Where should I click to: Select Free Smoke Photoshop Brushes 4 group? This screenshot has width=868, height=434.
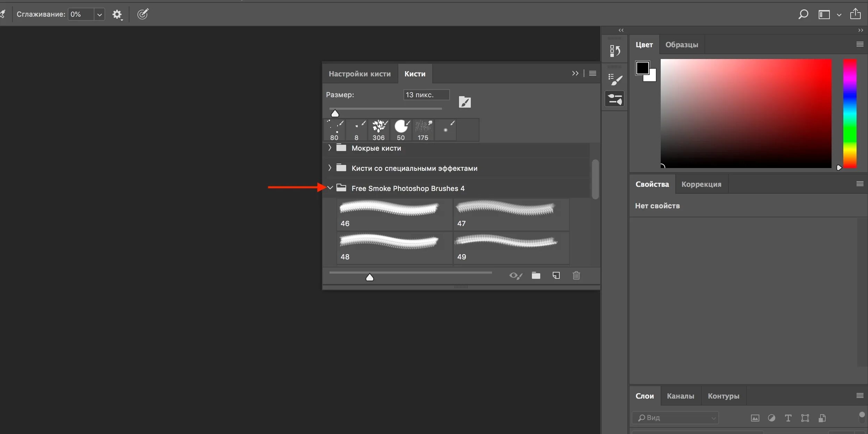pos(408,188)
